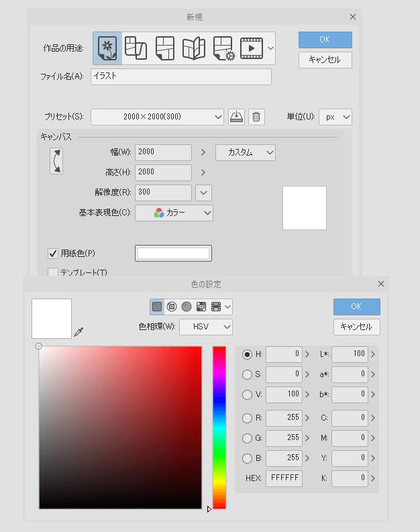Viewport: 420px width, 532px height.
Task: Open color picker mode dropdown arrow
Action: point(228,307)
